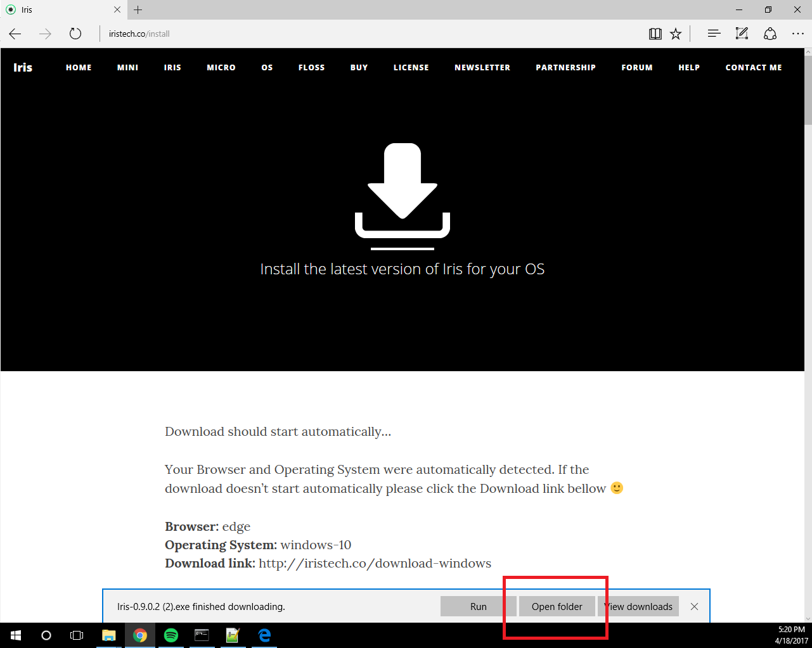The width and height of the screenshot is (812, 648).
Task: Click the browser forward arrow
Action: pyautogui.click(x=45, y=34)
